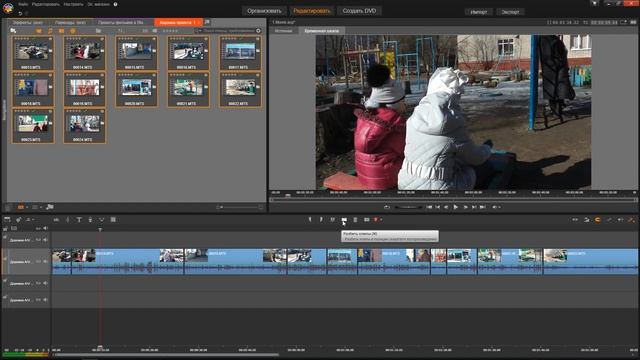Open marker dropdown arrow in timeline toolbar

click(381, 220)
